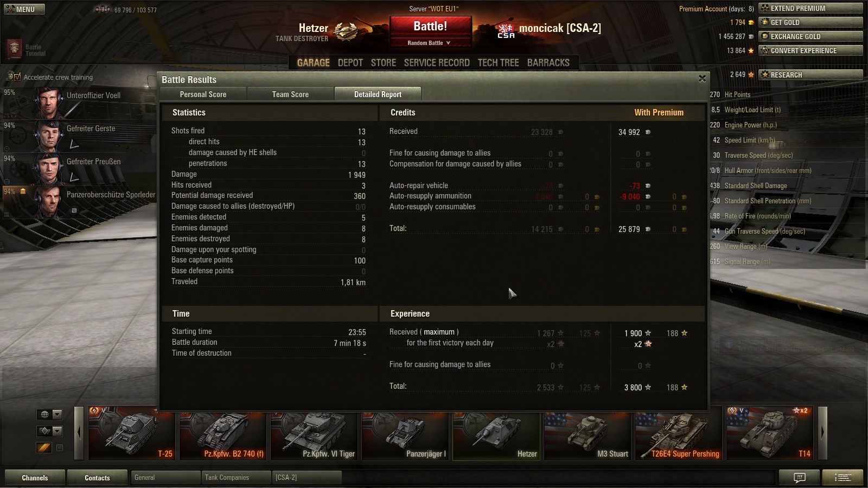Open the system notifications chat icon
This screenshot has height=488, width=868.
(799, 478)
